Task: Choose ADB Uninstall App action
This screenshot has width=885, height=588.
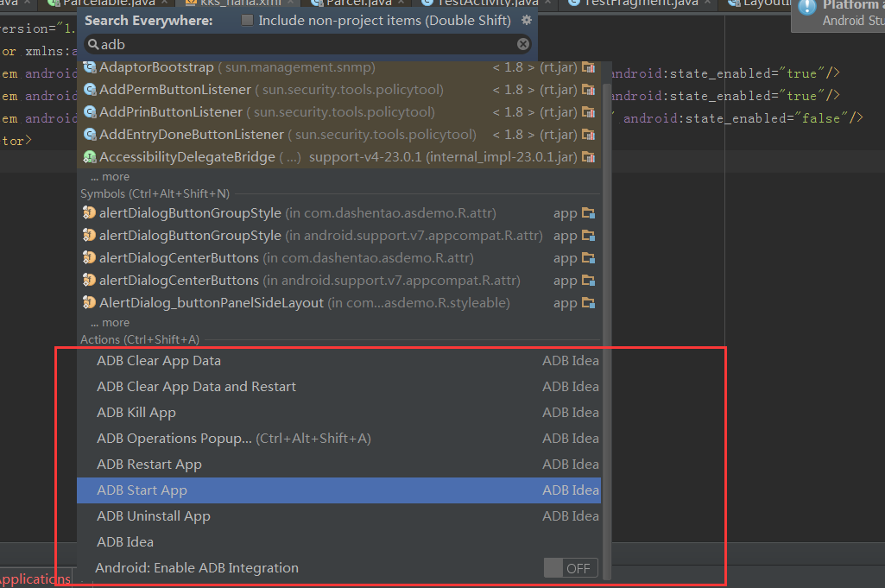Action: tap(154, 516)
